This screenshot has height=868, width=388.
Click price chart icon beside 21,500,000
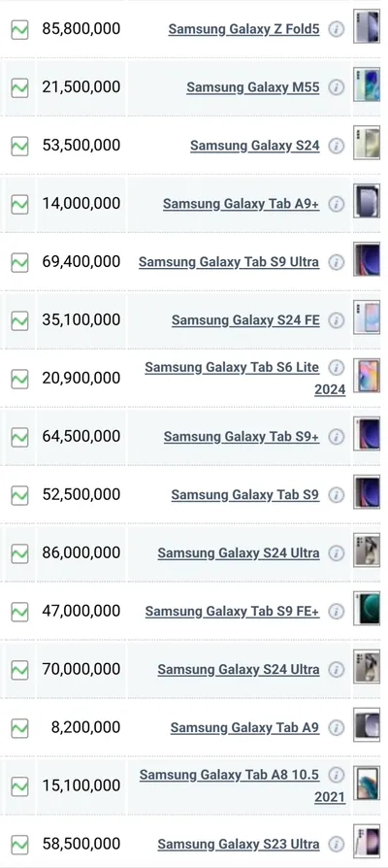(20, 87)
